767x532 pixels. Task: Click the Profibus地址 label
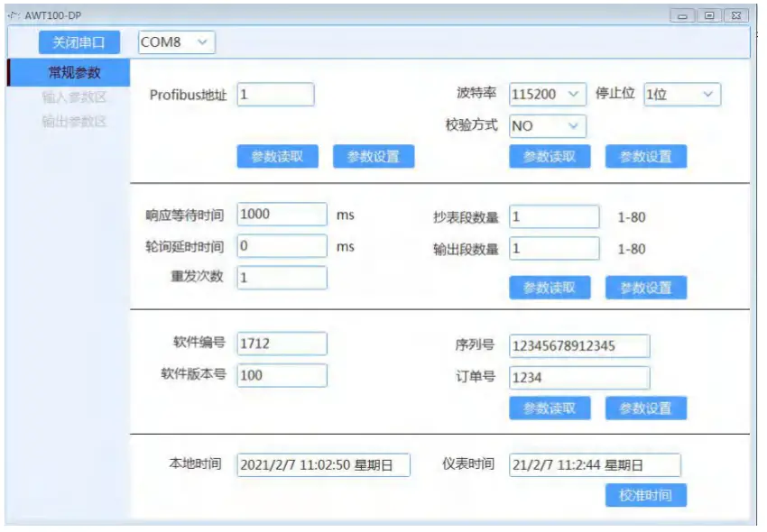[x=189, y=95]
